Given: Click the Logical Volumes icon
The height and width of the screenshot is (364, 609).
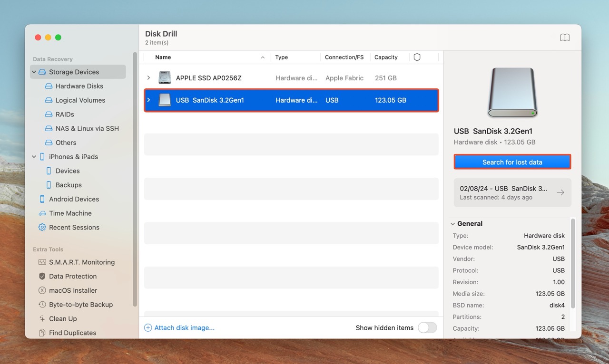Looking at the screenshot, I should (49, 100).
